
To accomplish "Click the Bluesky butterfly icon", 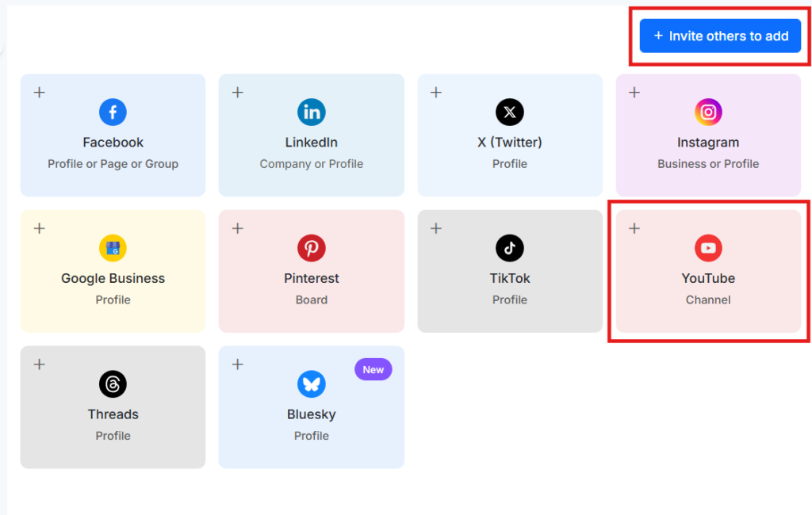I will tap(311, 384).
